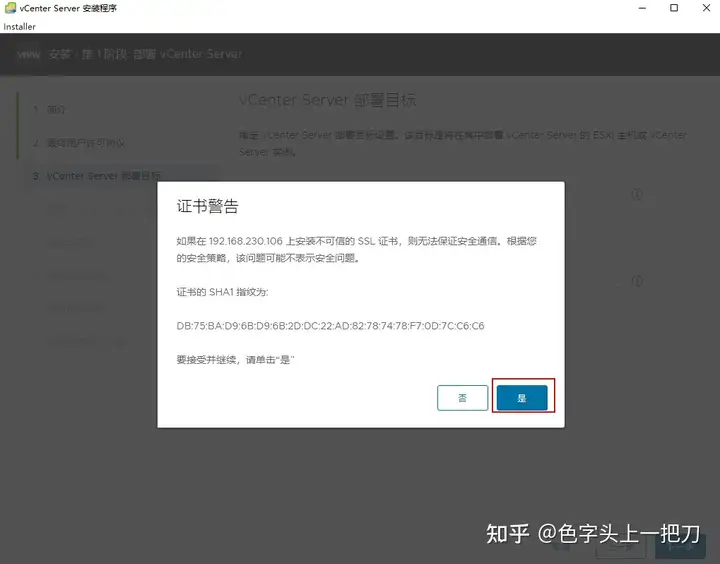Click the 是 (Yes) button to accept certificate
This screenshot has width=720, height=564.
(x=522, y=397)
